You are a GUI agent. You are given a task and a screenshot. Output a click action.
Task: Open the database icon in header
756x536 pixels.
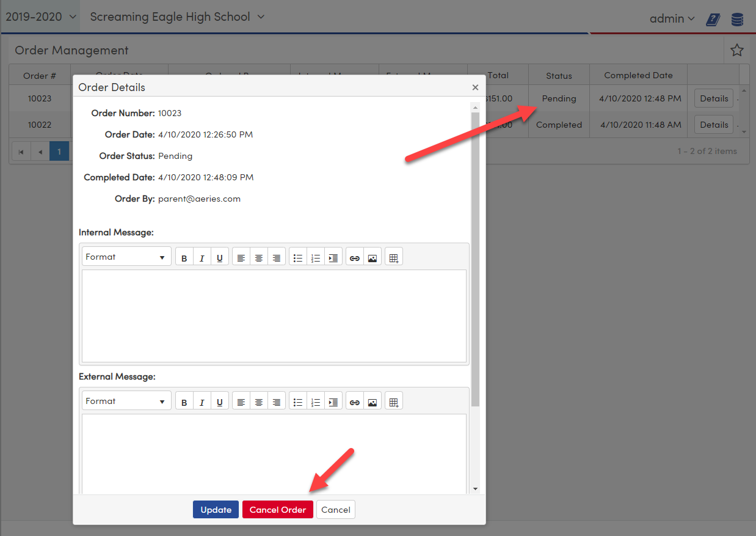737,20
